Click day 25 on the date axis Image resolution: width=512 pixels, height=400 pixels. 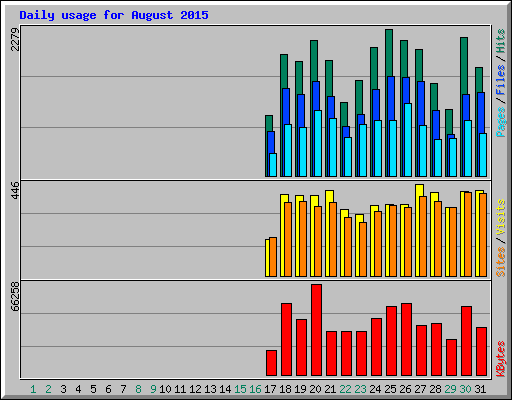pos(390,389)
